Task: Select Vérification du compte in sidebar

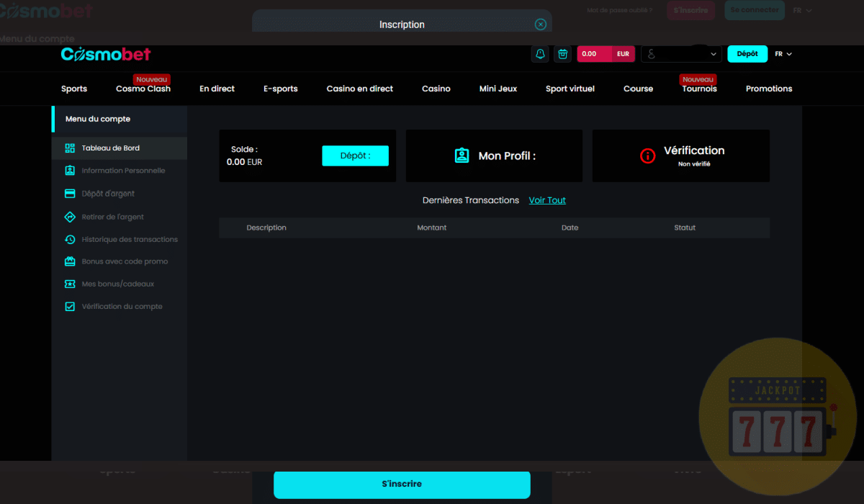Action: pos(120,306)
